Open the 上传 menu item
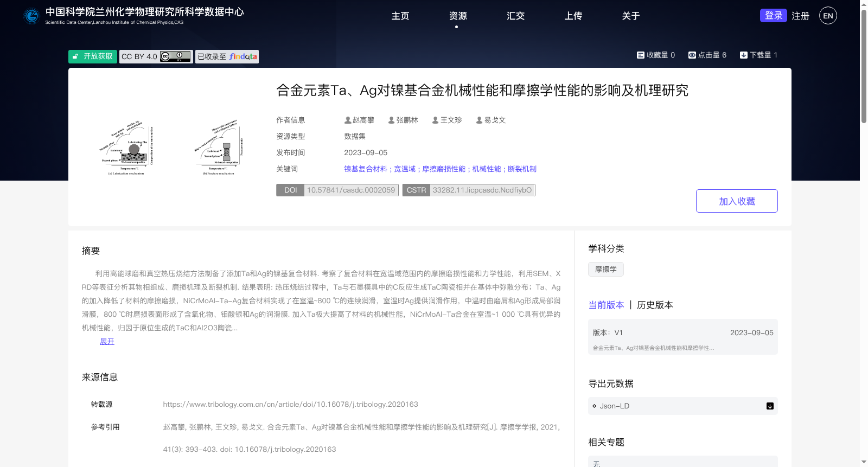 (573, 16)
